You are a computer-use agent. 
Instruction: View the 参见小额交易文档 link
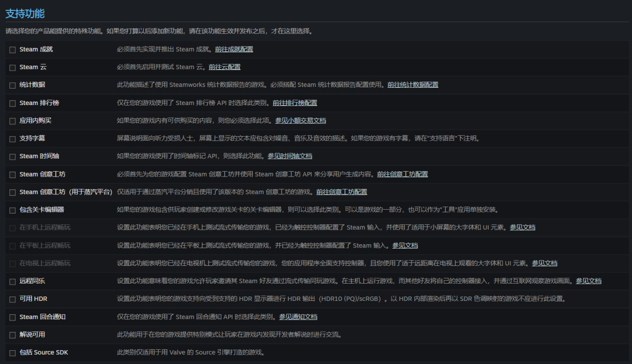(301, 121)
